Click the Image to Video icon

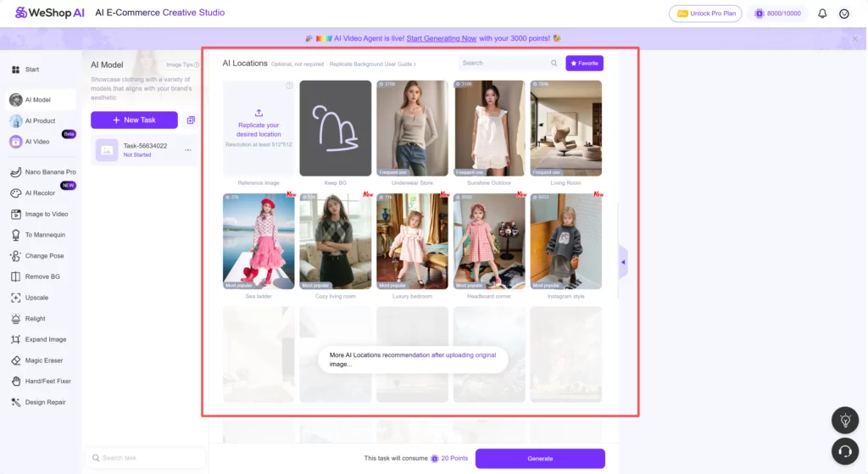pyautogui.click(x=15, y=215)
